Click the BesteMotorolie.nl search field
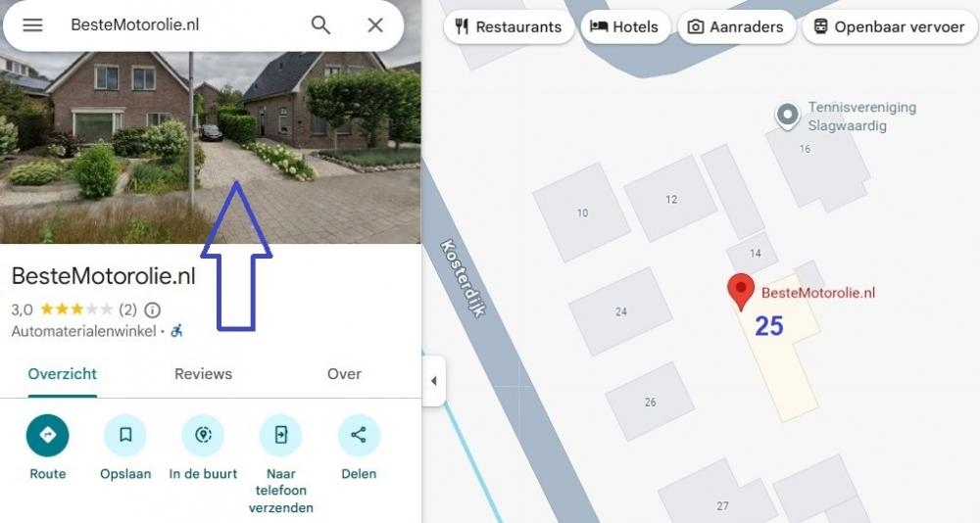 181,25
